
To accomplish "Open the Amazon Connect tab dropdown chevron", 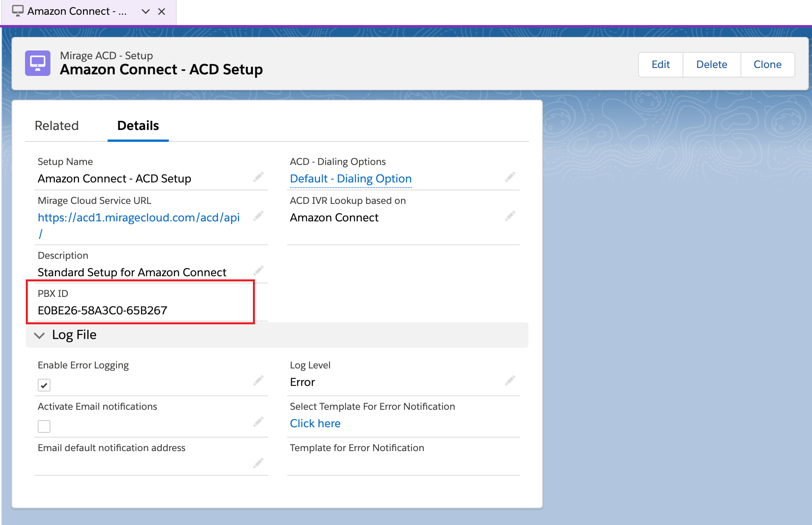I will [146, 12].
